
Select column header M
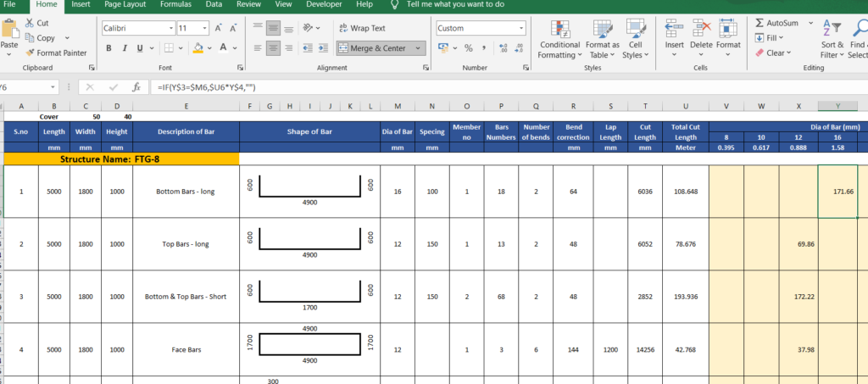(398, 106)
